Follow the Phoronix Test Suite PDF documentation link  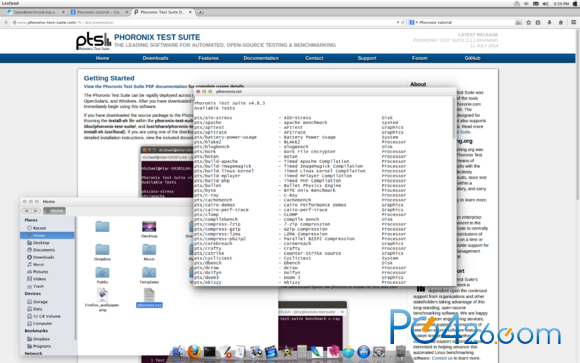tap(135, 87)
